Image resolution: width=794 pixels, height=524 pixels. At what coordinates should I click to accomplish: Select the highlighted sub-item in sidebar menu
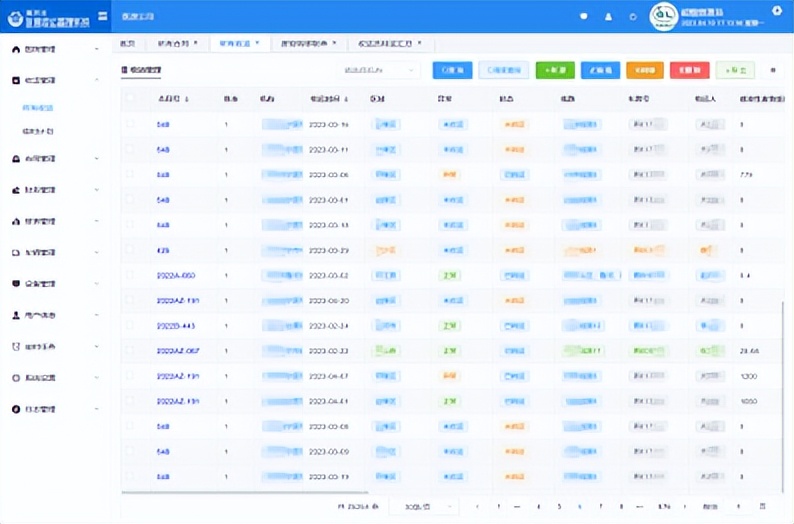coord(38,106)
